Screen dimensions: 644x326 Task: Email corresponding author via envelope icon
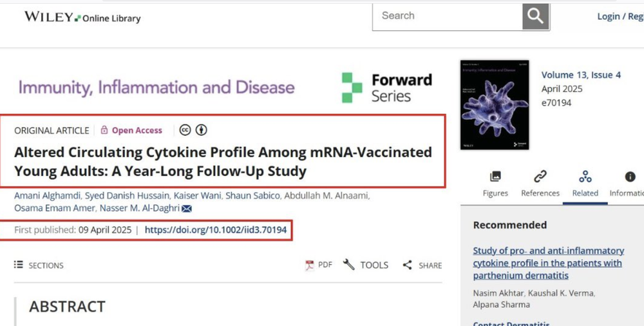pos(187,209)
